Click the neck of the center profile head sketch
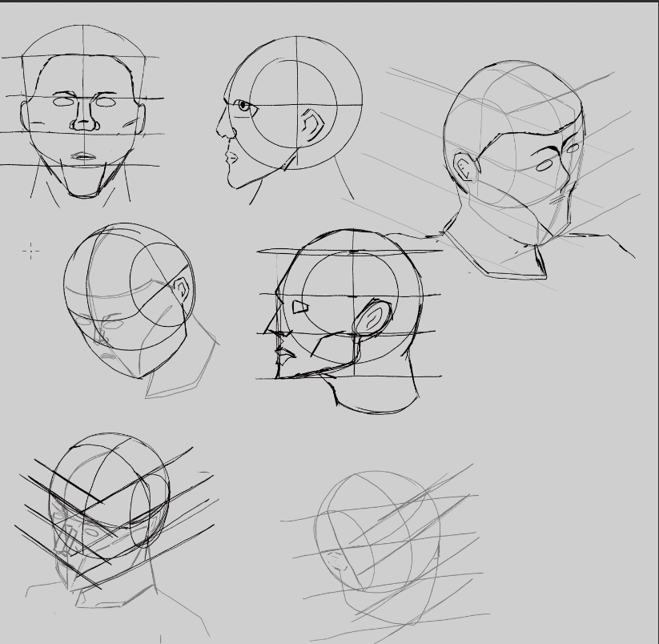This screenshot has height=644, width=659. pos(376,388)
